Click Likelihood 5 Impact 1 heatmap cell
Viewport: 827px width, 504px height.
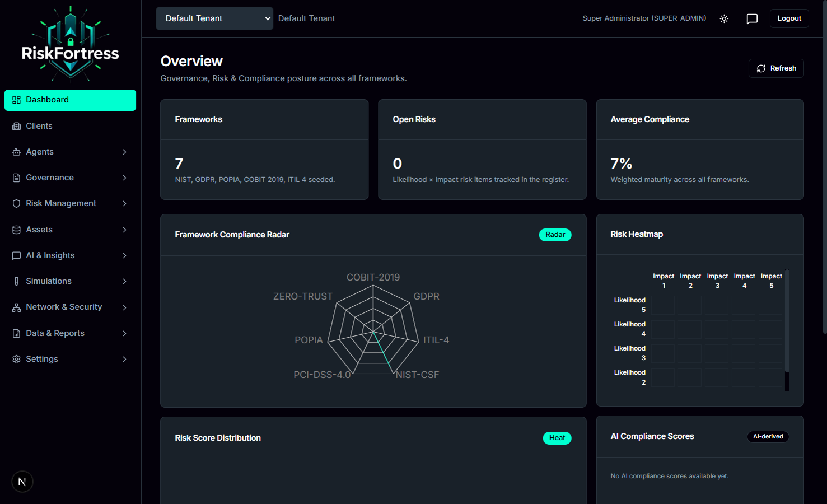663,305
